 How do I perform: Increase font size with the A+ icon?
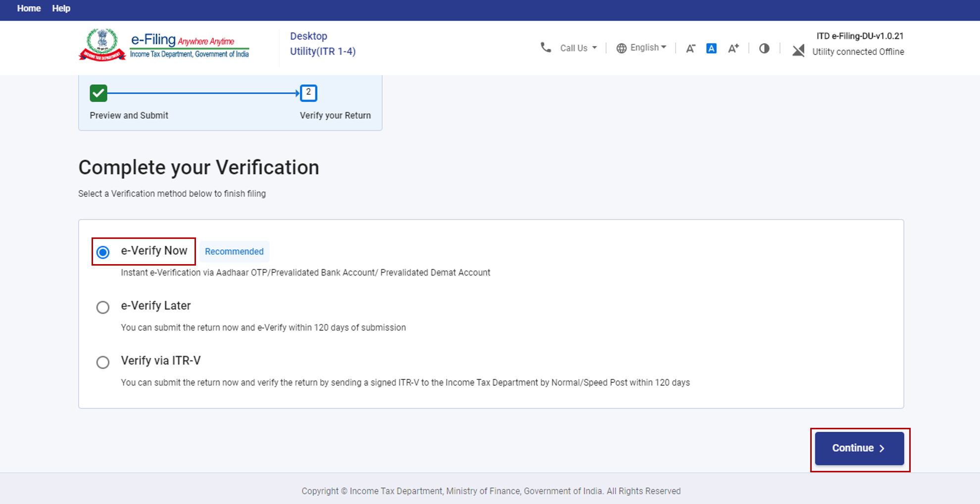pos(733,48)
